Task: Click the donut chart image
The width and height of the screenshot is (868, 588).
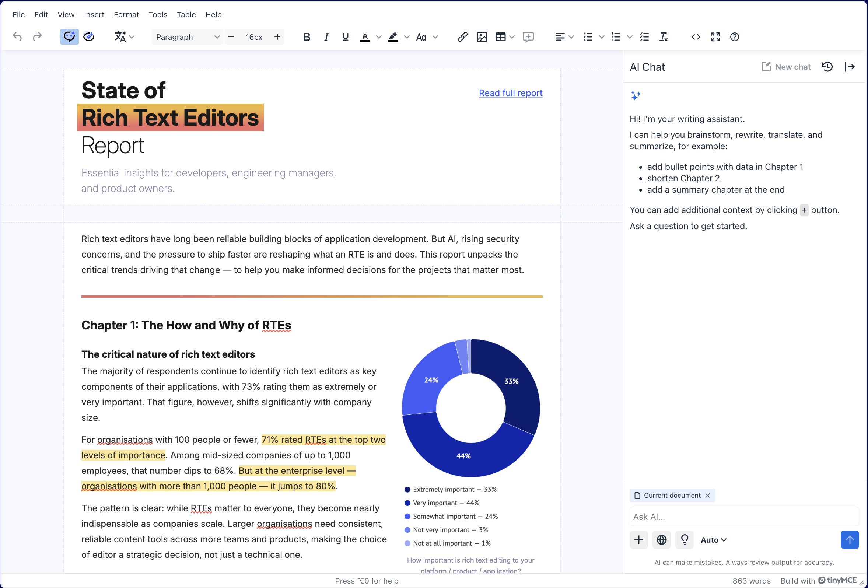Action: (470, 408)
